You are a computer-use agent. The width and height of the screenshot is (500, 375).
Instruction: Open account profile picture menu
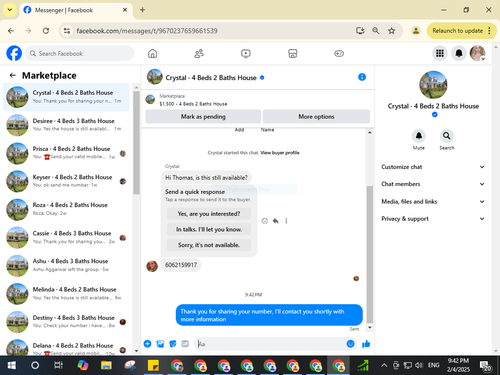click(x=477, y=53)
